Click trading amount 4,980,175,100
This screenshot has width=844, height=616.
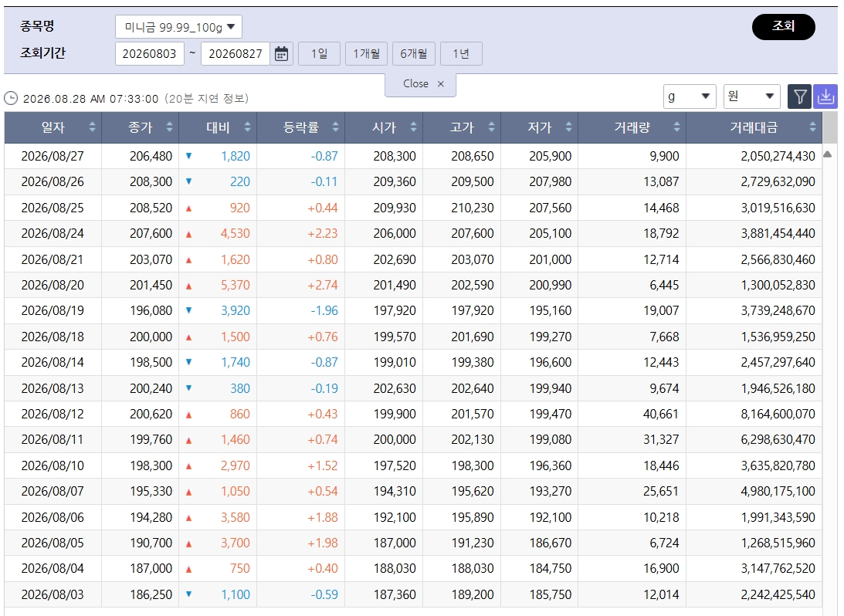tap(778, 491)
